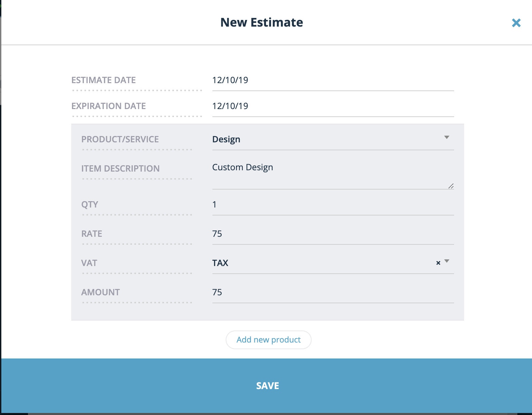532x415 pixels.
Task: Click the QTY label
Action: point(90,205)
